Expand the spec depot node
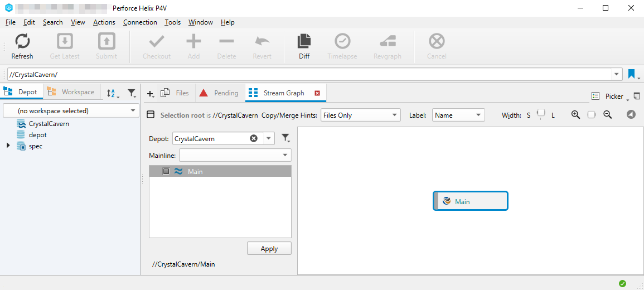Image resolution: width=644 pixels, height=290 pixels. coord(8,146)
